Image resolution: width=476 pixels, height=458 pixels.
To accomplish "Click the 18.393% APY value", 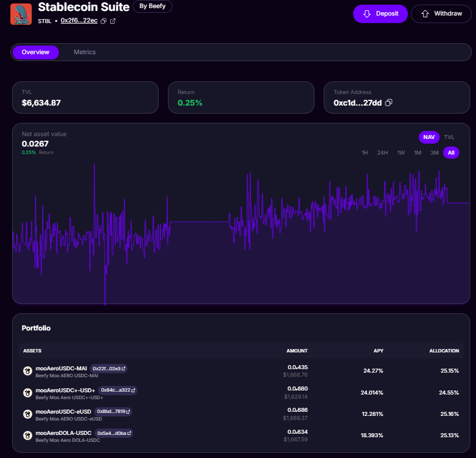I will 372,436.
